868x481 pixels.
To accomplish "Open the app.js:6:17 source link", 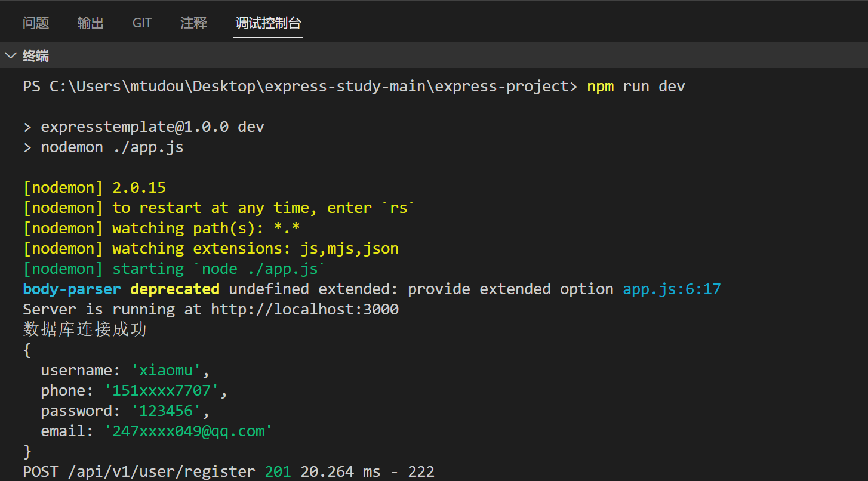I will pyautogui.click(x=672, y=289).
